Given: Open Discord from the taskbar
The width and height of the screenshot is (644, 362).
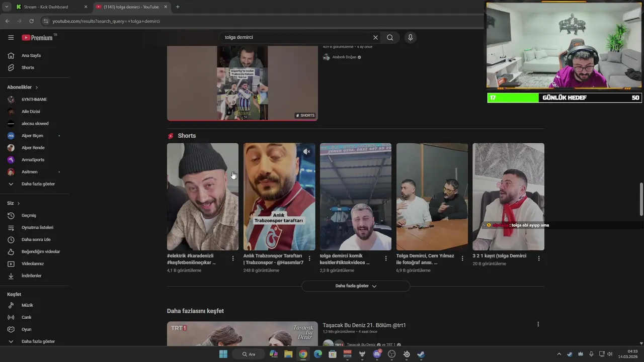Looking at the screenshot, I should [x=377, y=354].
